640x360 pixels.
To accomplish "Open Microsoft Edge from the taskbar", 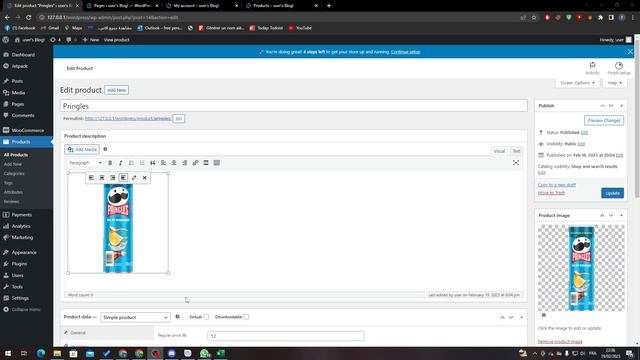I will (x=41, y=353).
